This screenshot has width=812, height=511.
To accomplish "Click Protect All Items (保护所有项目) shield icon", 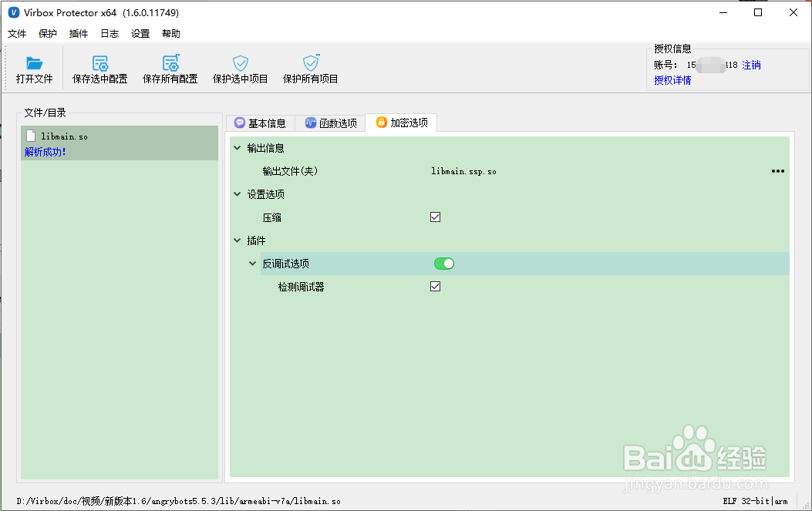I will point(311,62).
